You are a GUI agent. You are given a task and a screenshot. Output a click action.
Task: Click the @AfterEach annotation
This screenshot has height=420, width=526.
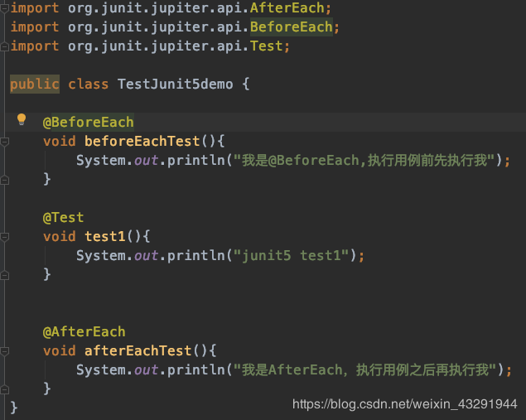click(x=84, y=331)
